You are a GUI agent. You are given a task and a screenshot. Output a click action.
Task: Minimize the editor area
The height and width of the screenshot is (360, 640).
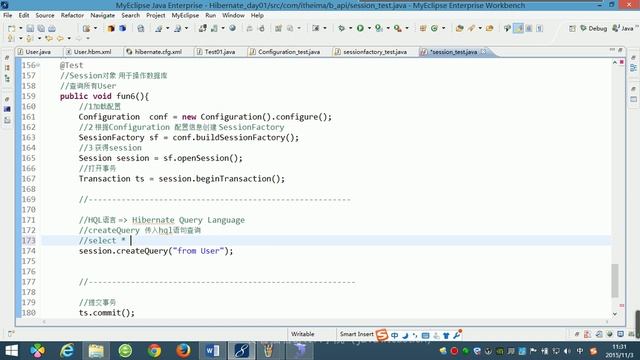612,50
